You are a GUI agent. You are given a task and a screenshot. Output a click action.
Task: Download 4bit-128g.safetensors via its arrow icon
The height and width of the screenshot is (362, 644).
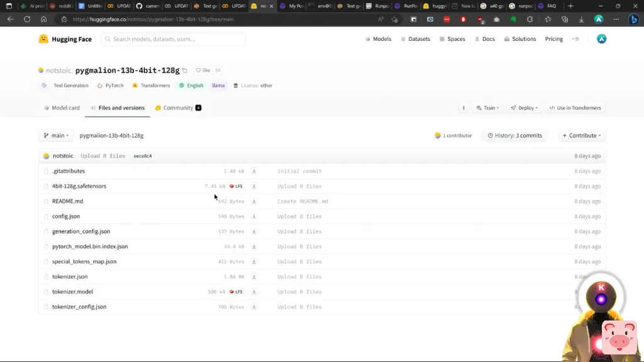(254, 186)
